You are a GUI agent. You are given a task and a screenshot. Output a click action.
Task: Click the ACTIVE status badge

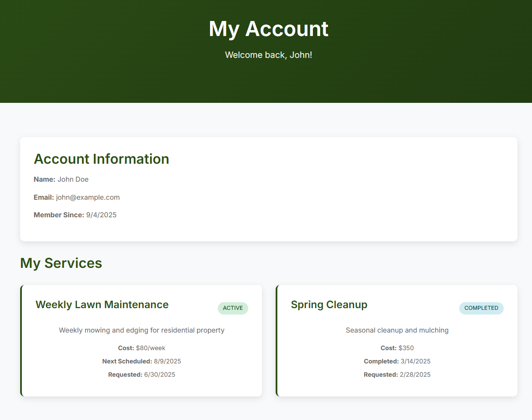(x=233, y=308)
